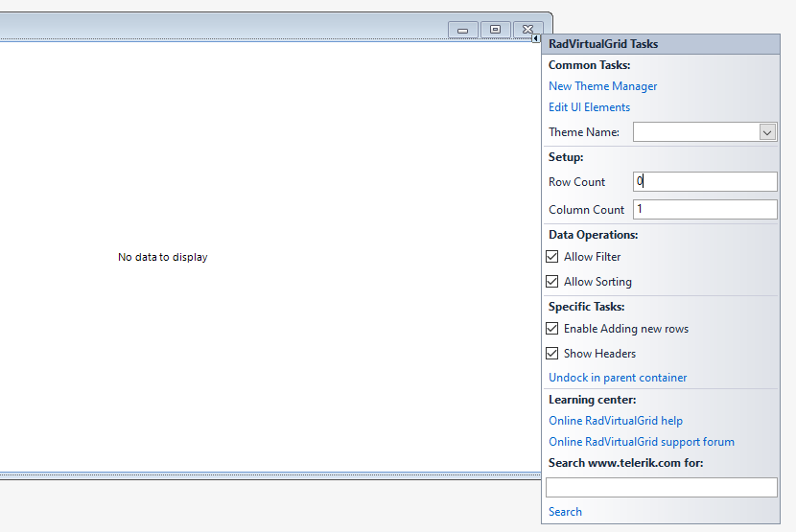796x532 pixels.
Task: Open Online RadVirtualGrid support forum
Action: [x=642, y=442]
